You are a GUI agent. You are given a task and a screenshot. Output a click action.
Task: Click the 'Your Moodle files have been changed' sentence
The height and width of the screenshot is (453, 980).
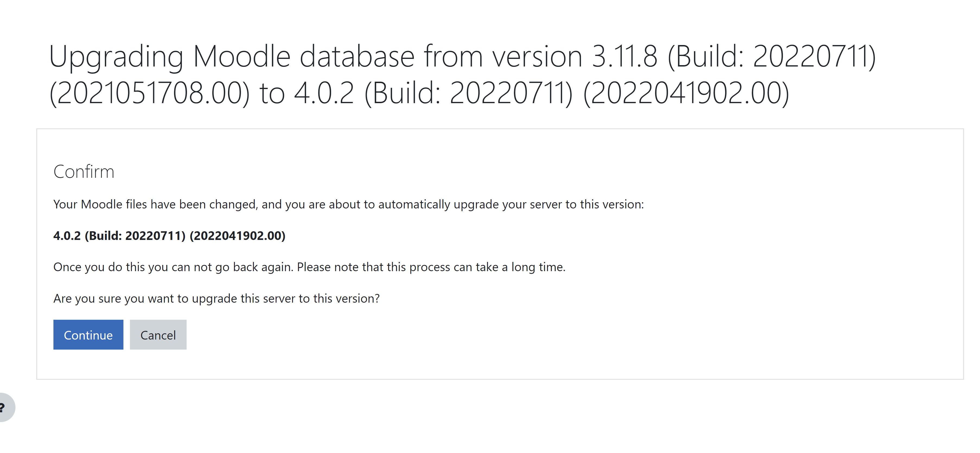point(349,204)
